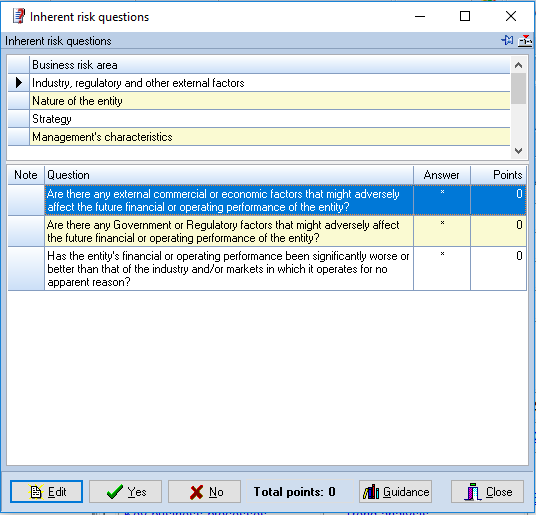
Task: Click the panel layout icon beside the pin
Action: [x=525, y=40]
